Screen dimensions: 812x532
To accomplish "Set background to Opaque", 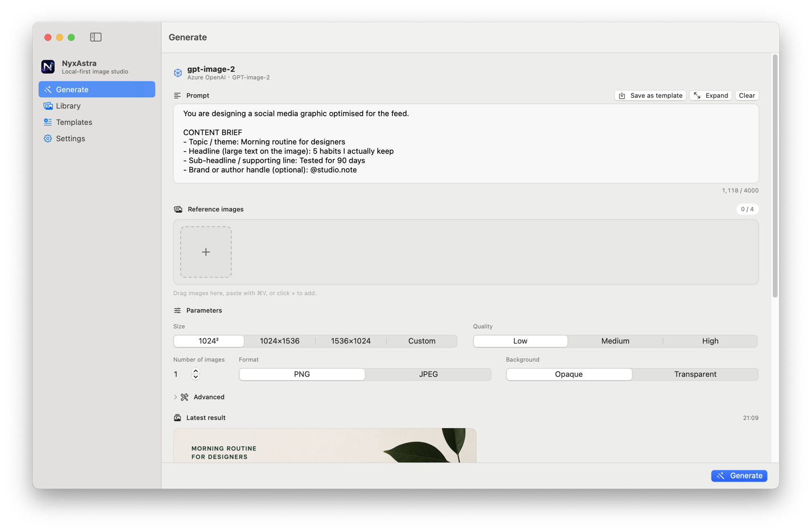I will (569, 374).
